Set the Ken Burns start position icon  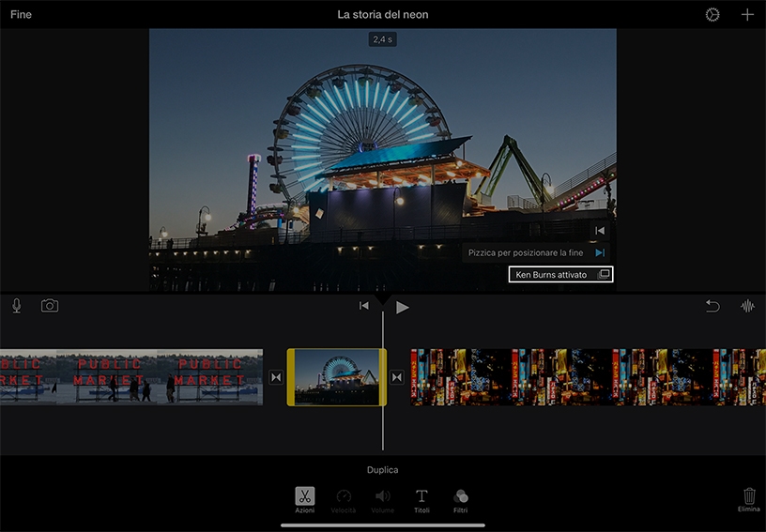600,231
